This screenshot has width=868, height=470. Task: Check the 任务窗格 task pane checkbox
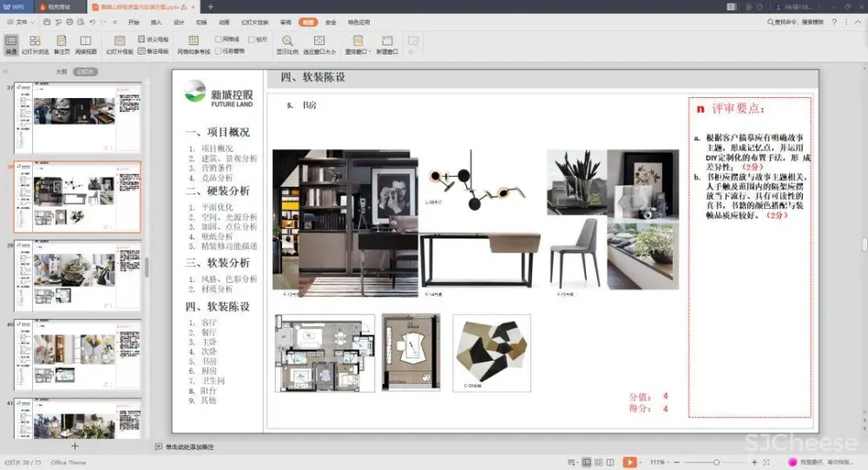[219, 50]
